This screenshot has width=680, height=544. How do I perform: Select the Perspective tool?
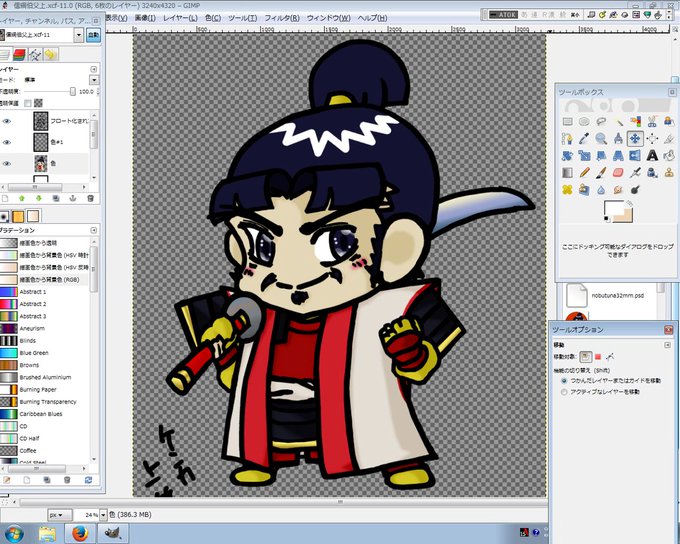[x=618, y=156]
